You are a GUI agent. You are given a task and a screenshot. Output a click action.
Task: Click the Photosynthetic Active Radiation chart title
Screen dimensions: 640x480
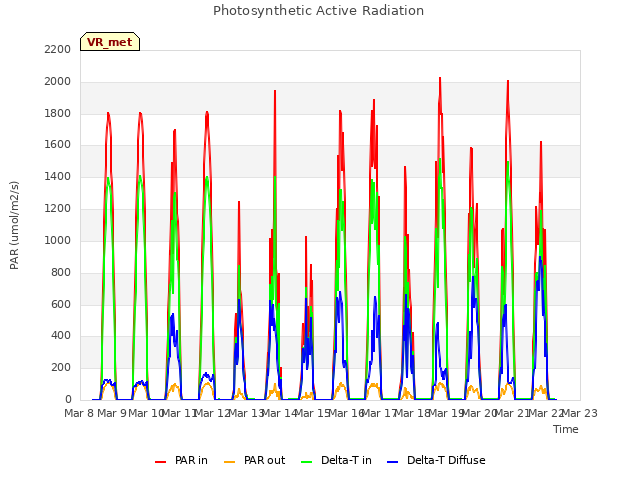[318, 11]
